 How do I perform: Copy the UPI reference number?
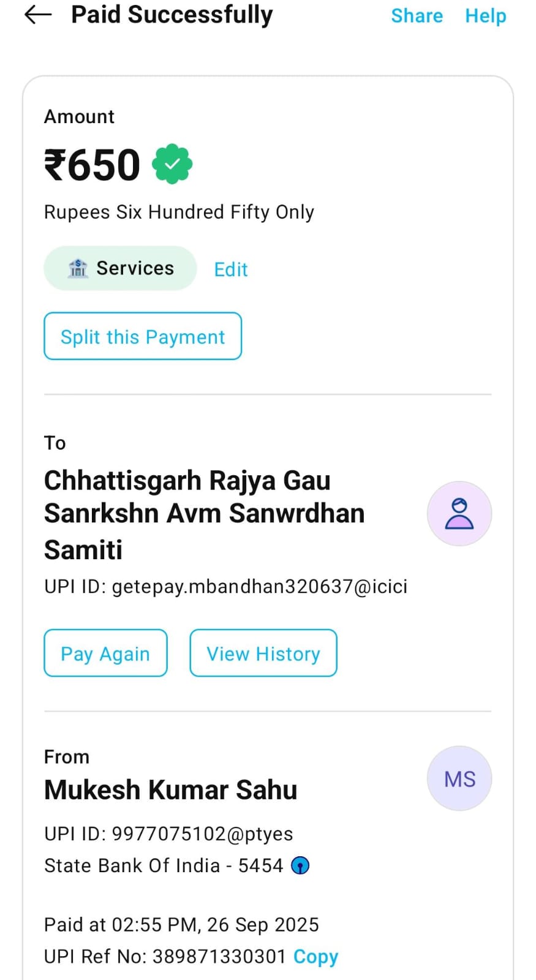[315, 956]
